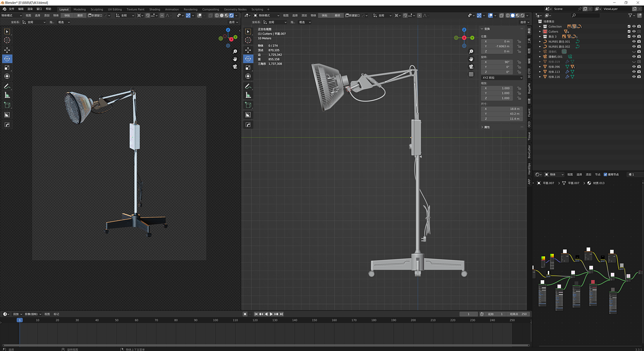Expand the Collection tree item
644x351 pixels.
click(x=540, y=27)
